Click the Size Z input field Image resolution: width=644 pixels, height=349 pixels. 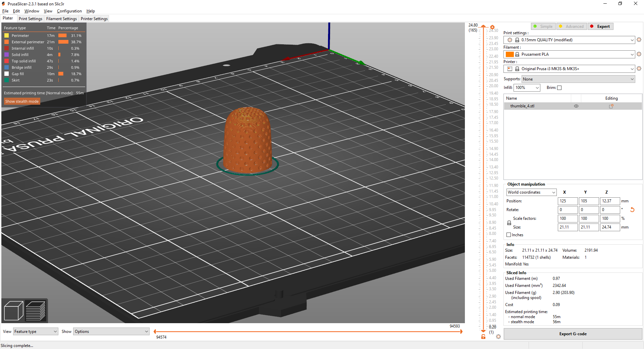pyautogui.click(x=610, y=227)
